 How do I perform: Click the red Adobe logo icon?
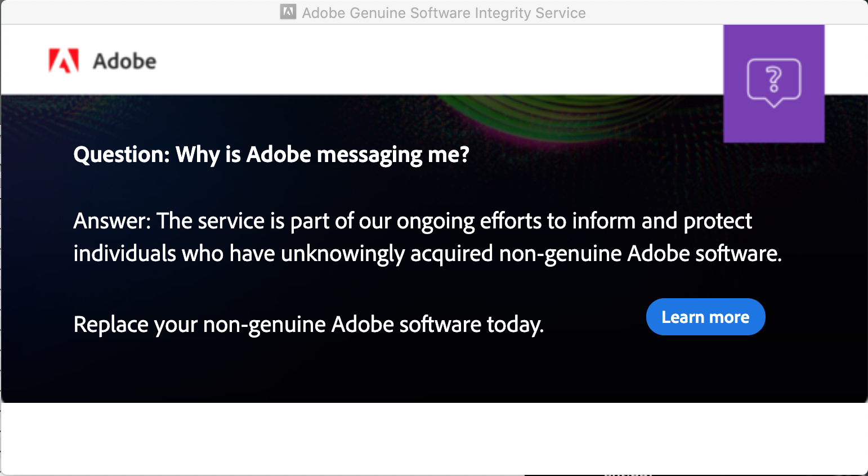point(63,61)
